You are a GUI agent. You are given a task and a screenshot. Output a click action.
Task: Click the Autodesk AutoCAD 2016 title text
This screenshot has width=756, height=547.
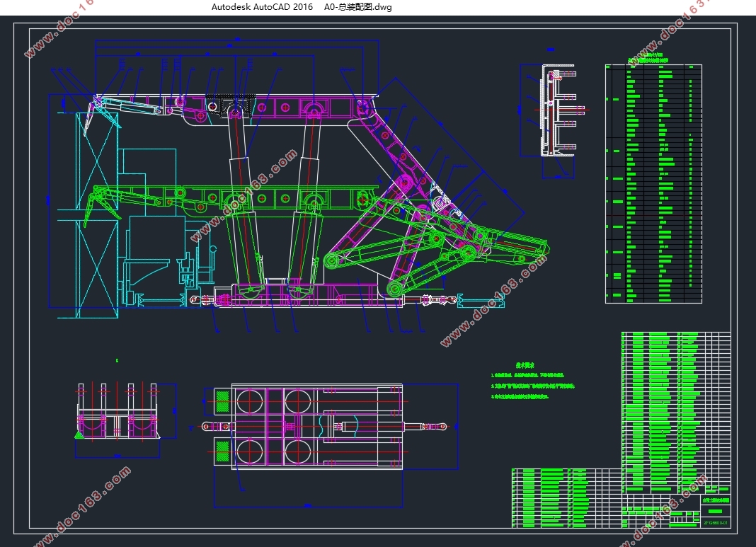[x=262, y=7]
